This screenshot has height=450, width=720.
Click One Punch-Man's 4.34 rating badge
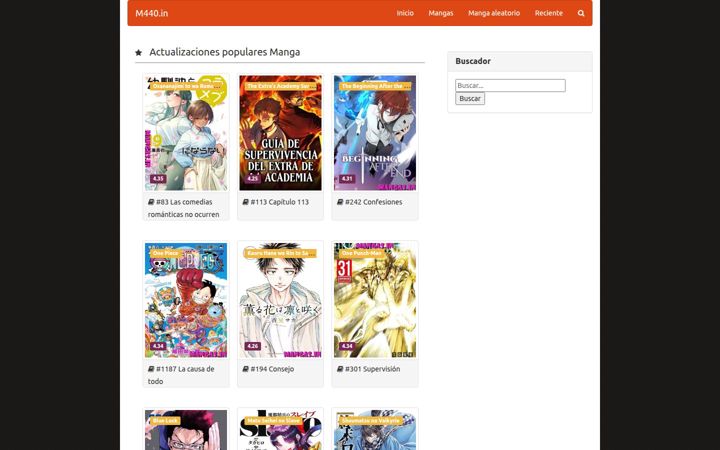pyautogui.click(x=347, y=346)
